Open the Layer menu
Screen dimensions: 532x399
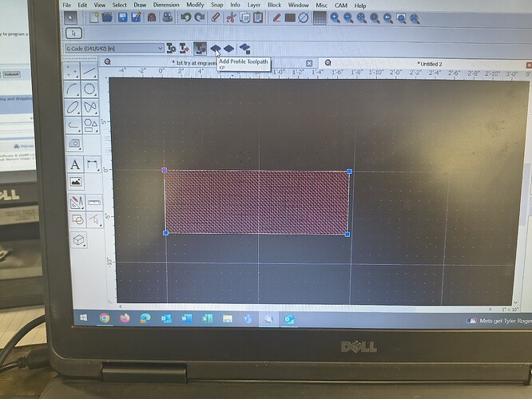[x=253, y=5]
